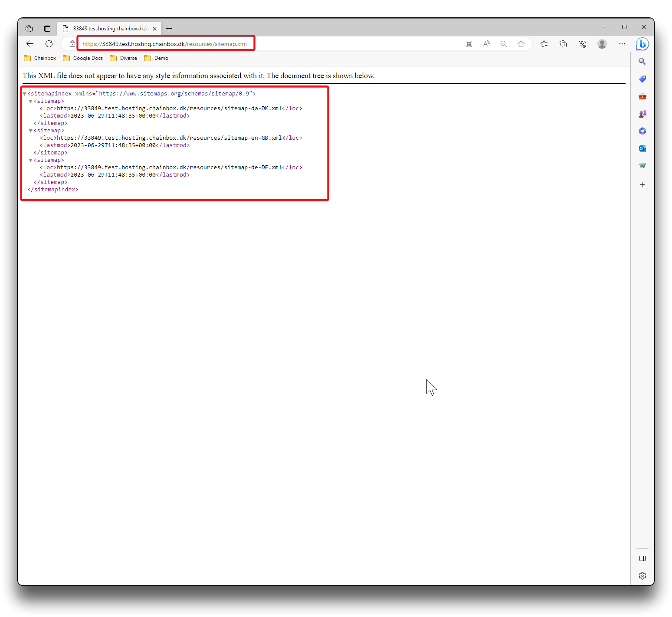Image resolution: width=672 pixels, height=617 pixels.
Task: Open Settings and more ellipsis menu
Action: [622, 44]
